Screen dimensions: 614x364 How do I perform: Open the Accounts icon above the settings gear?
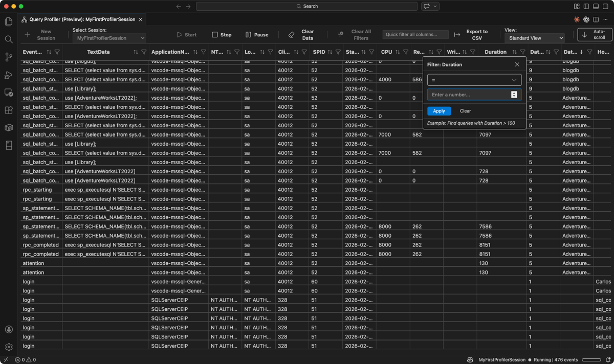click(8, 329)
